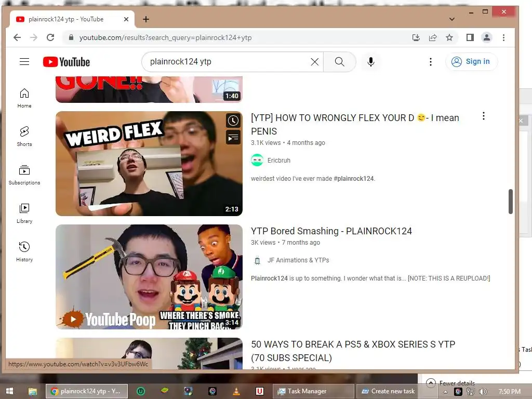Open a new tab with plus
The width and height of the screenshot is (532, 399).
tap(146, 19)
